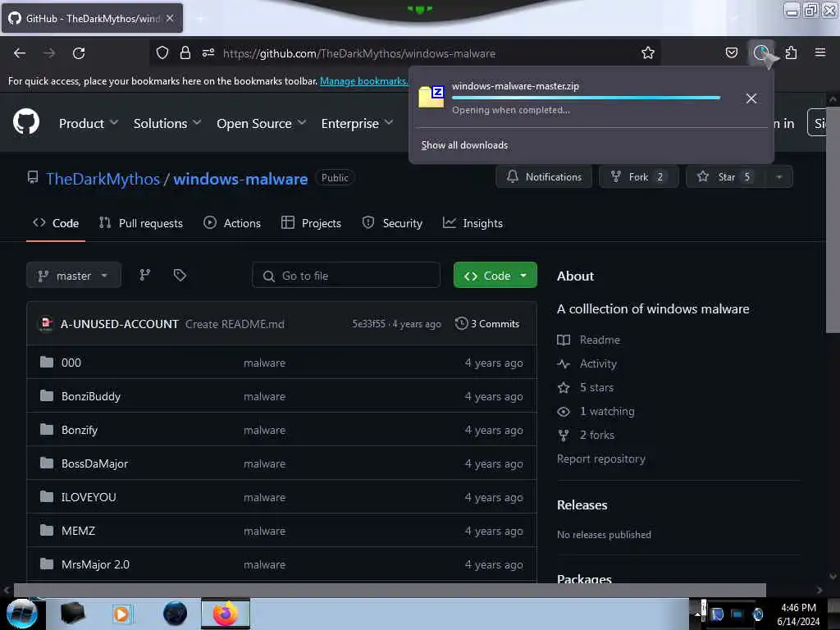Click the windows-malware repository name link
840x630 pixels.
coord(240,178)
